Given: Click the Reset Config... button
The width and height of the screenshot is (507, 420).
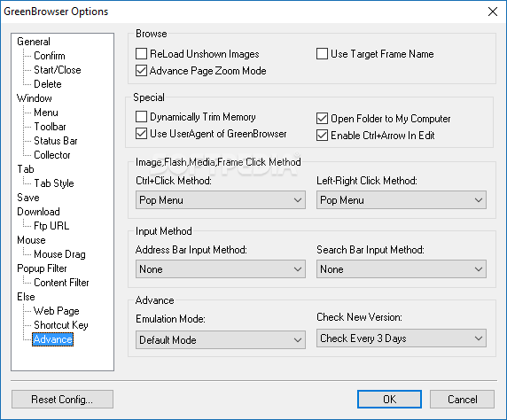Looking at the screenshot, I should click(x=62, y=400).
